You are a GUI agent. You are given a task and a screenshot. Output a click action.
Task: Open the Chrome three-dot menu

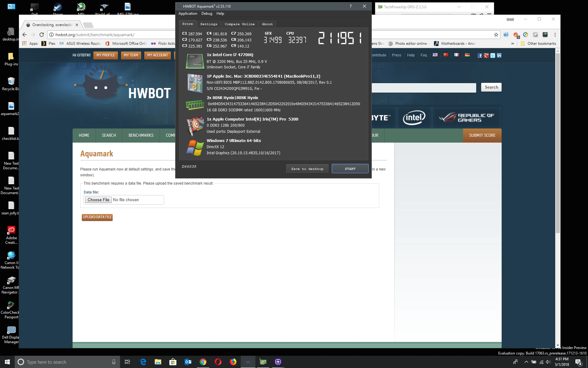click(555, 35)
